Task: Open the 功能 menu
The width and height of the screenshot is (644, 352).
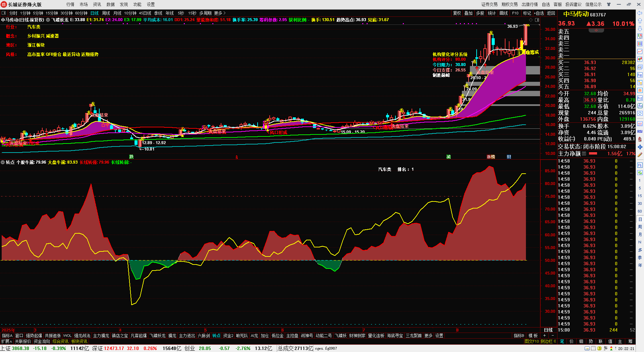Action: (x=138, y=4)
